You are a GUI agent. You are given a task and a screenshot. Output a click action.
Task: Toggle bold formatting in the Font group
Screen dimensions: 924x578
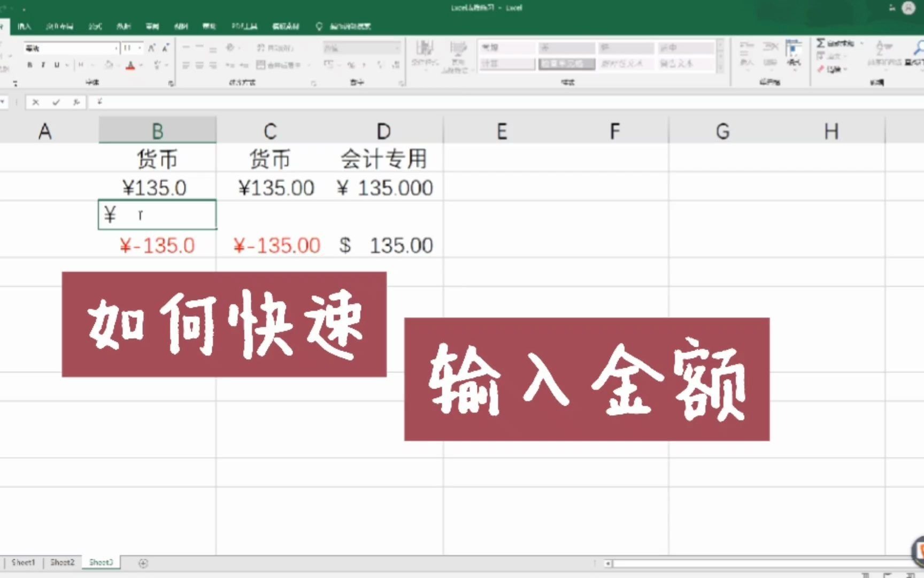tap(30, 65)
